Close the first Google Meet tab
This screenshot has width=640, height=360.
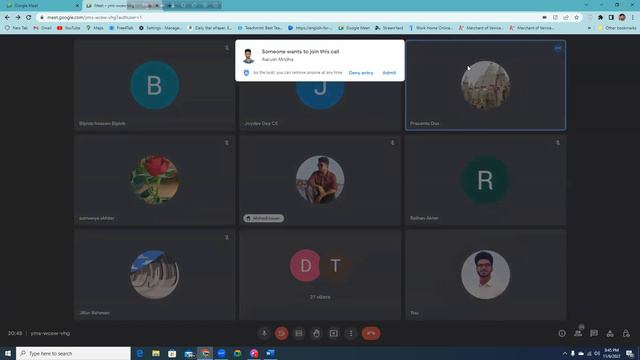point(78,6)
